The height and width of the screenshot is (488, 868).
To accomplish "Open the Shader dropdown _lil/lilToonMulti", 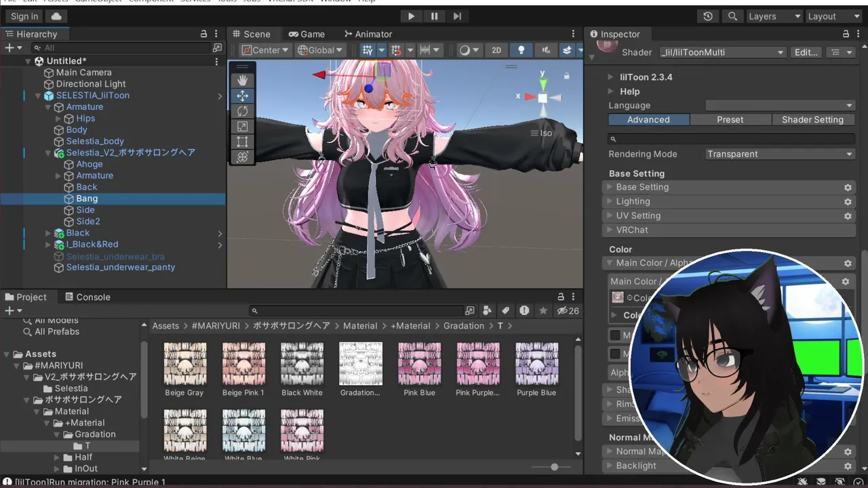I will coord(722,52).
